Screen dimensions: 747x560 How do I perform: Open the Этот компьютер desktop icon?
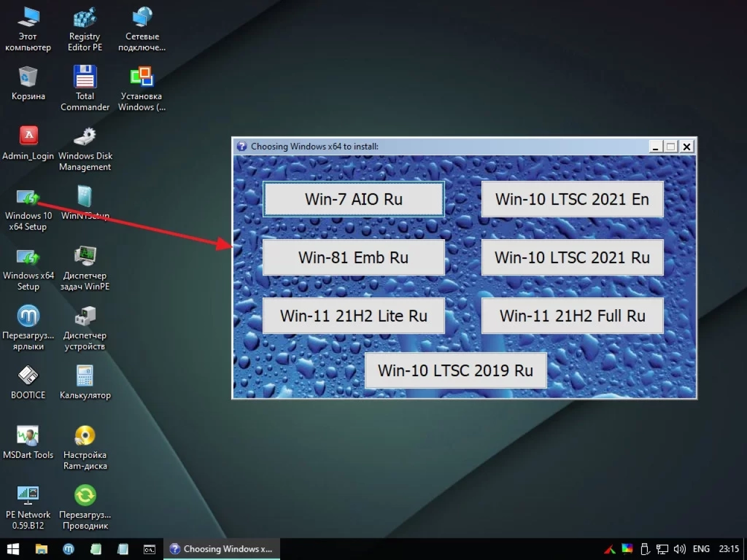coord(28,29)
